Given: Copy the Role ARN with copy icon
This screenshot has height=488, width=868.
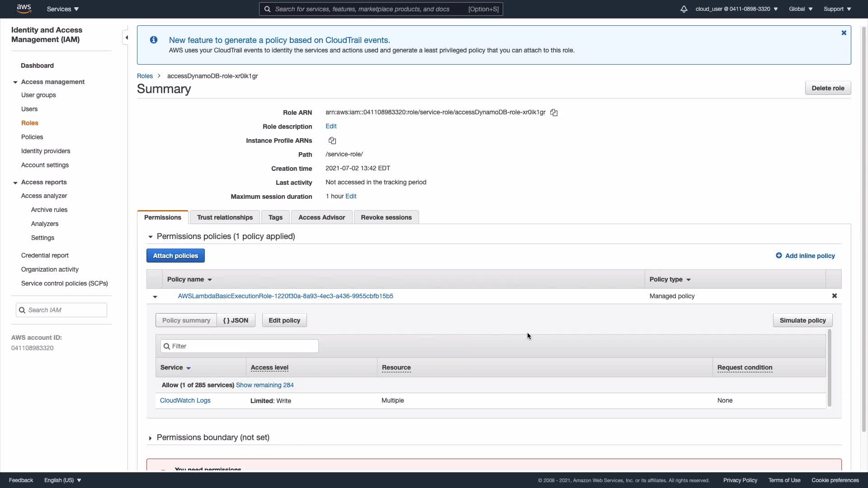Looking at the screenshot, I should tap(554, 113).
